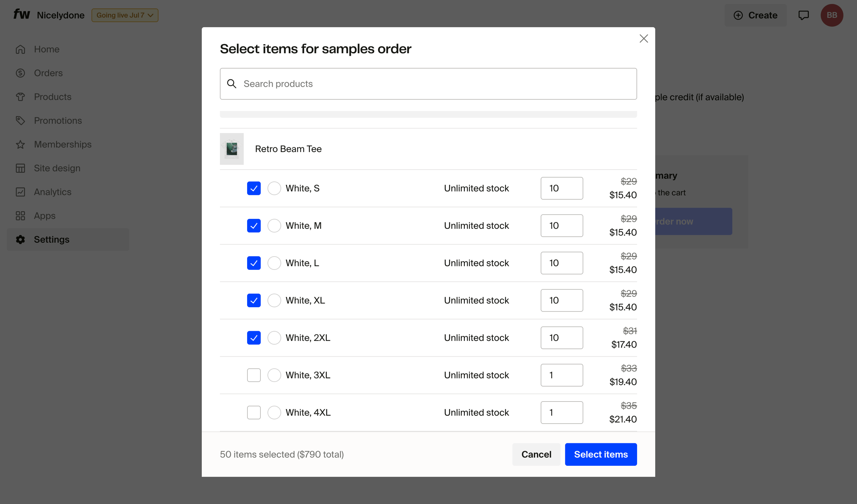The image size is (857, 504).
Task: Focus the Search products field
Action: pos(428,84)
